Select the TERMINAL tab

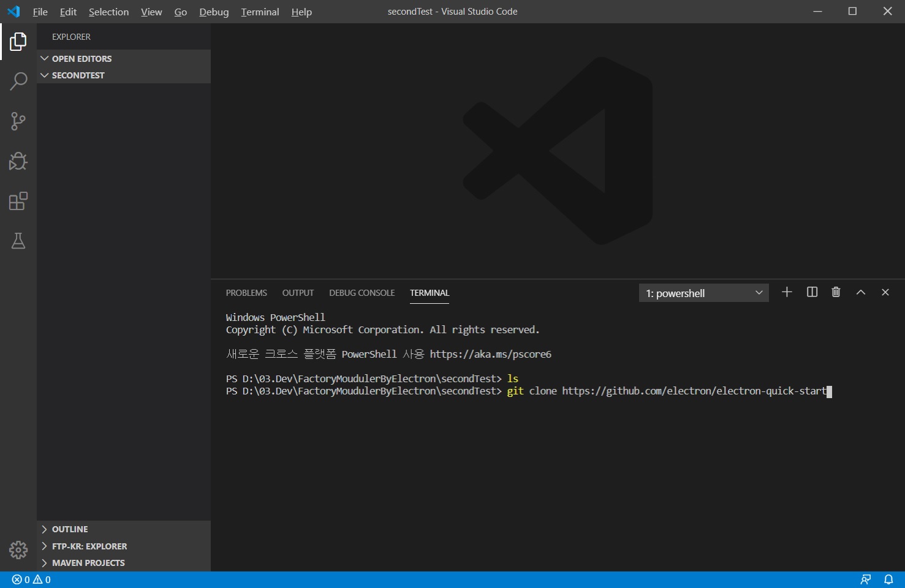point(430,293)
